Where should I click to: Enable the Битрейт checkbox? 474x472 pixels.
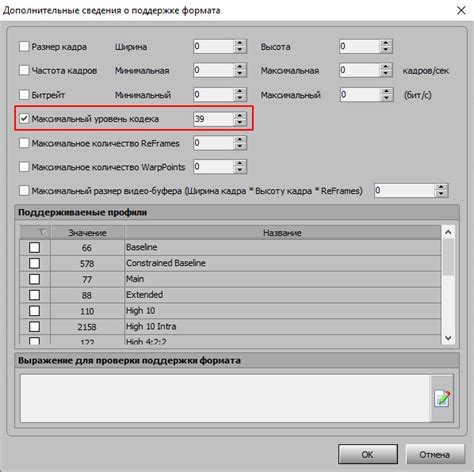pyautogui.click(x=24, y=95)
